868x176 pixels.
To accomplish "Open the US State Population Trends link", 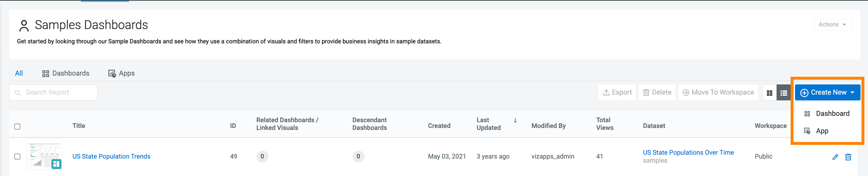I will pos(111,156).
